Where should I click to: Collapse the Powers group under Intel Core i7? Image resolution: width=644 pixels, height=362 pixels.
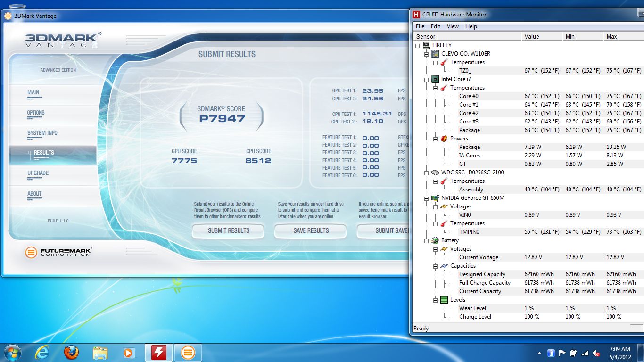coord(436,139)
